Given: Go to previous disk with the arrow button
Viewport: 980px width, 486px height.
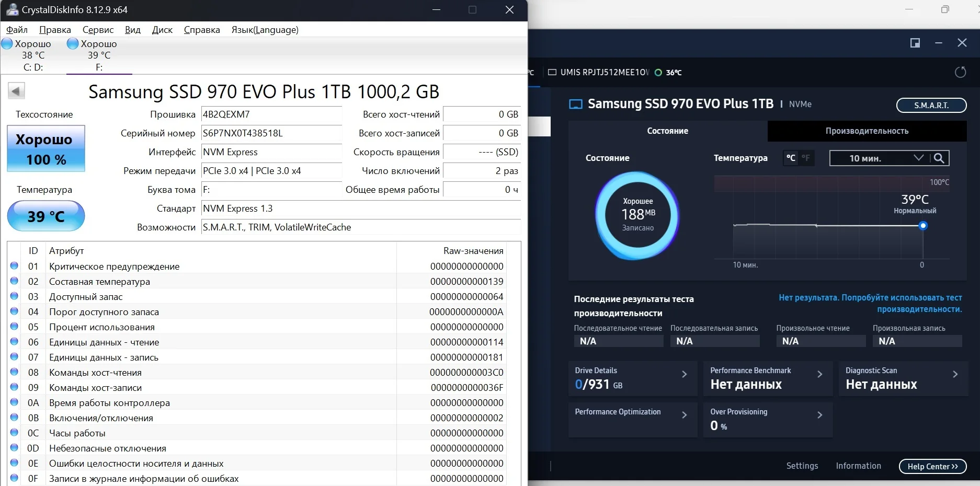Looking at the screenshot, I should [x=16, y=91].
